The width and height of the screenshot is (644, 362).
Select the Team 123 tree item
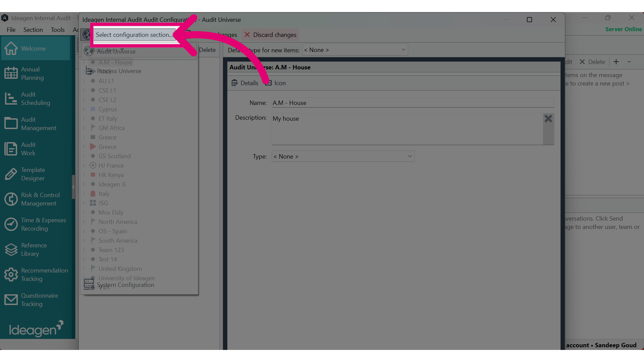point(111,250)
